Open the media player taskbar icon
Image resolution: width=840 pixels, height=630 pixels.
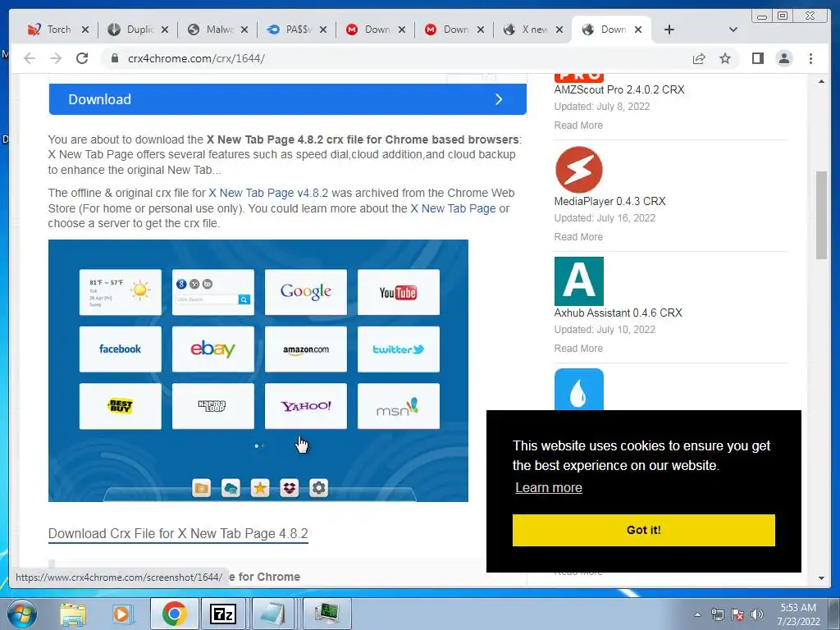(121, 614)
